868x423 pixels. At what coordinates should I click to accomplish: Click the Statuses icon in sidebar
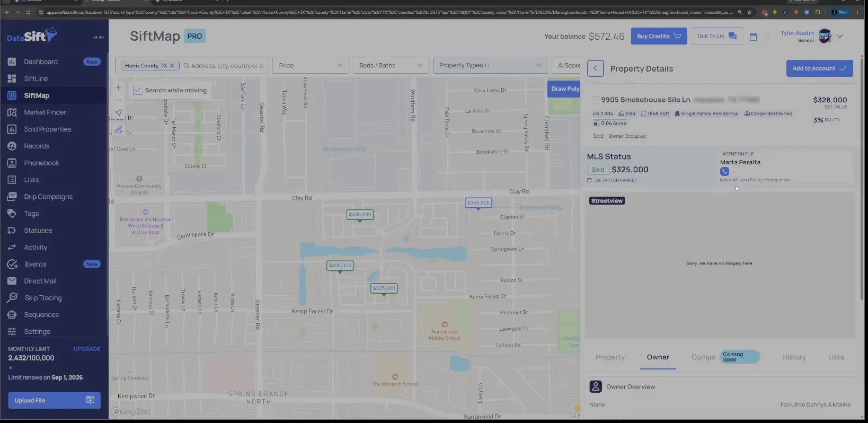pyautogui.click(x=12, y=231)
